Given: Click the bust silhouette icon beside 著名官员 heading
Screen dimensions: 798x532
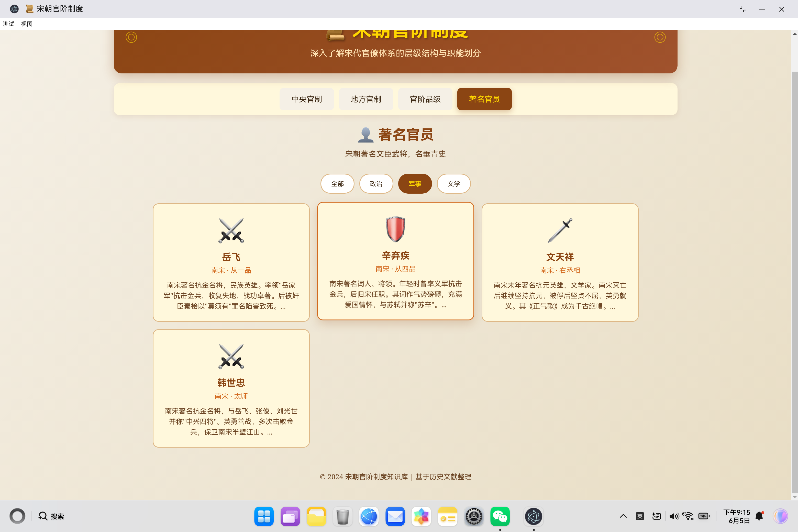Looking at the screenshot, I should pos(366,135).
